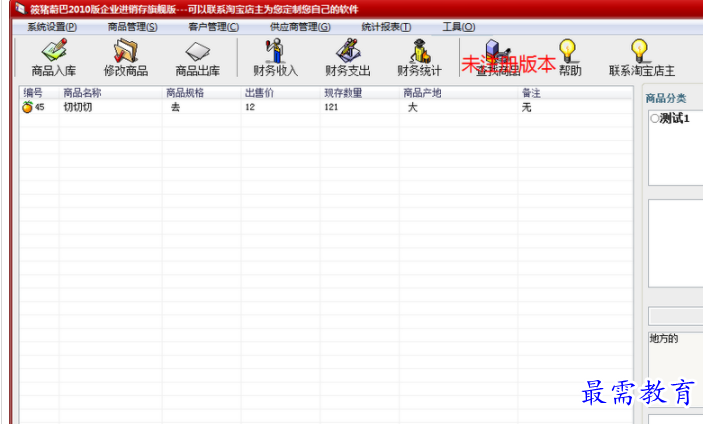Open the 商品管理(S) menu

coord(132,27)
